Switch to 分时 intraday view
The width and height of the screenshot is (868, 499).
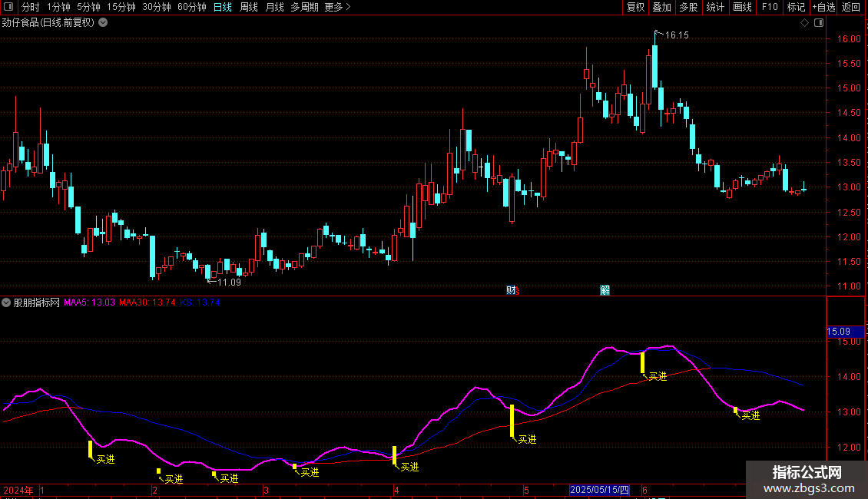[x=31, y=7]
